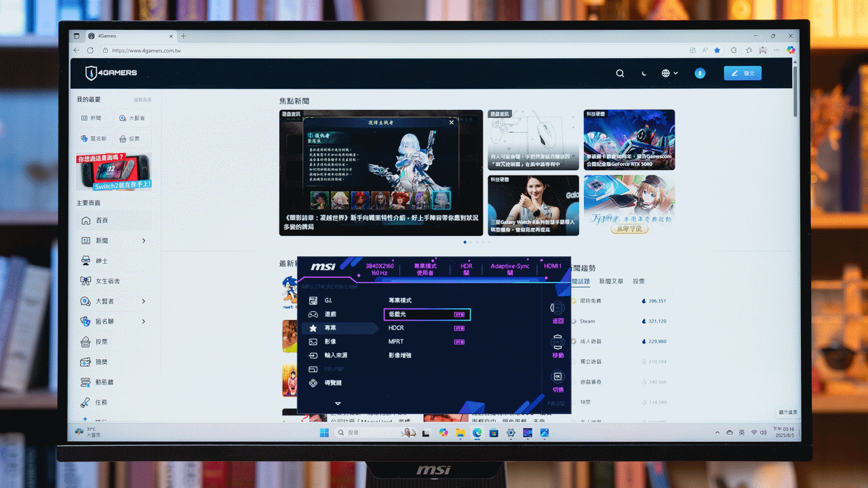
Task: Toggle HDCR OFF switch in OSD
Action: (x=459, y=328)
